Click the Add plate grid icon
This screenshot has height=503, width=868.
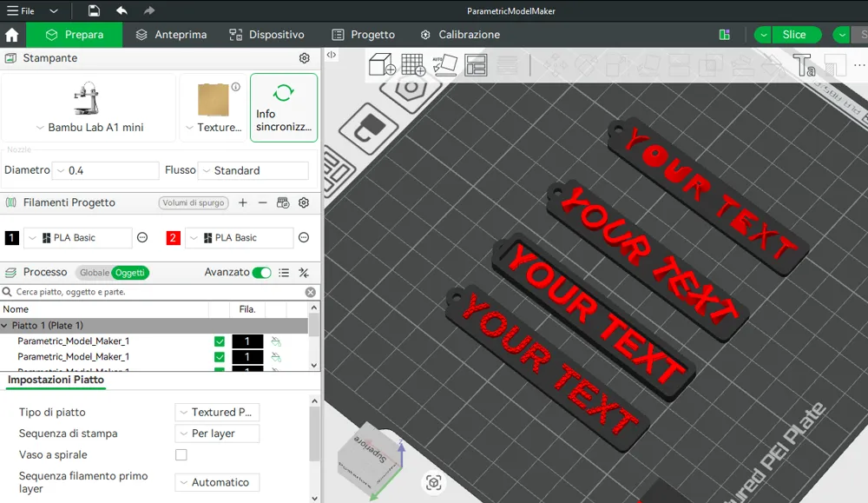point(413,64)
